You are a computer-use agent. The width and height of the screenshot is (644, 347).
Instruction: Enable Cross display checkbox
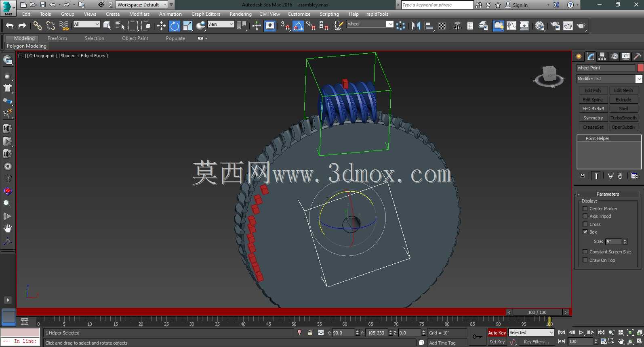[585, 224]
